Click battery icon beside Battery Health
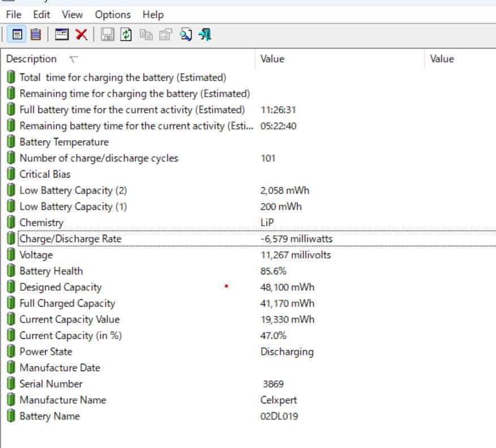496x448 pixels. point(11,271)
